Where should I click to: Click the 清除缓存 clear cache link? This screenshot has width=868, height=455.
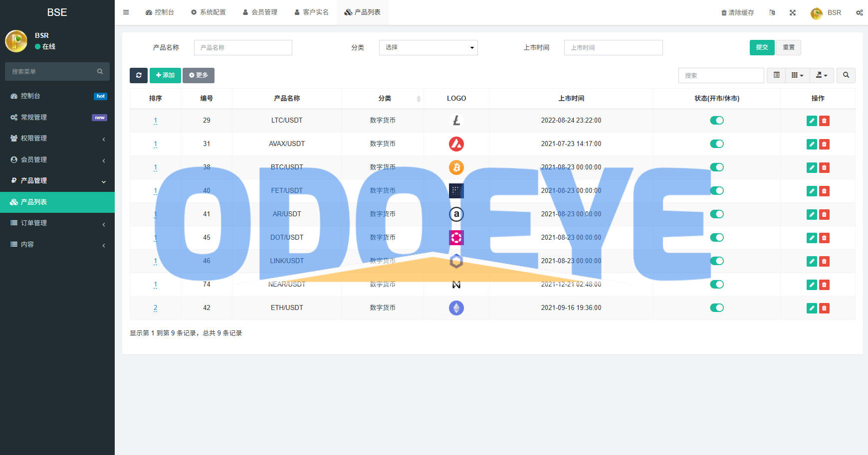[x=738, y=12]
